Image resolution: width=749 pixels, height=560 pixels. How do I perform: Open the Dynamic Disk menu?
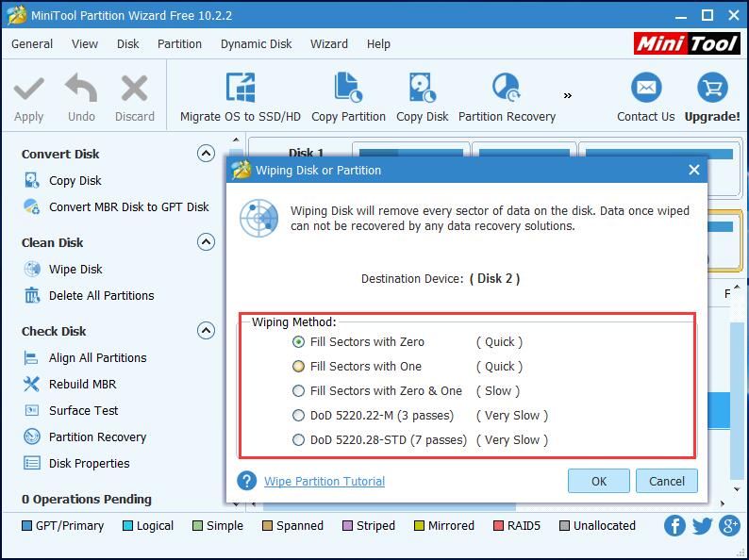(x=256, y=44)
